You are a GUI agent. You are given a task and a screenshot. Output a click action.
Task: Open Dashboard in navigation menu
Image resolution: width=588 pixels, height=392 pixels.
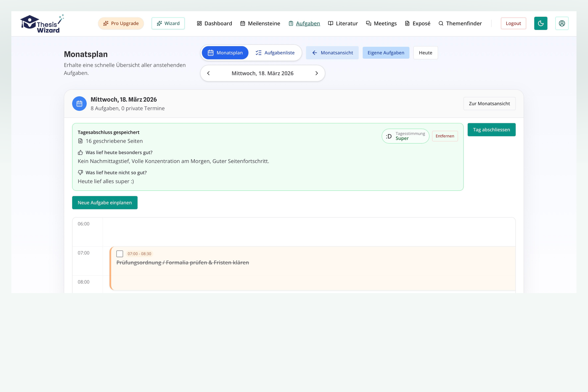click(214, 23)
